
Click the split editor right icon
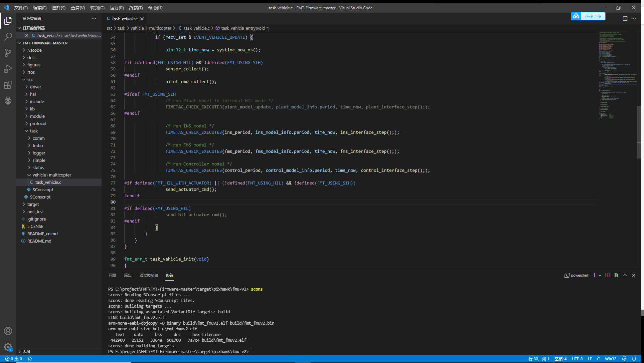[625, 19]
